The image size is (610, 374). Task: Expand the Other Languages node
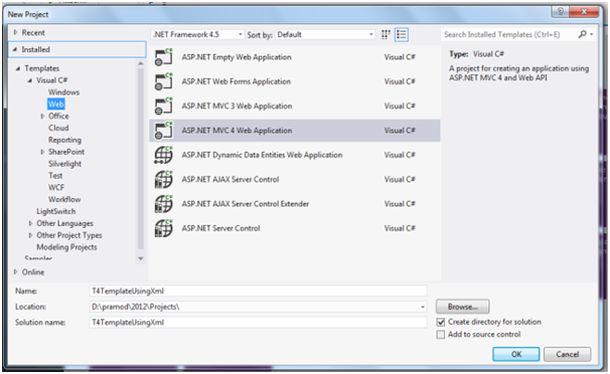coord(30,223)
